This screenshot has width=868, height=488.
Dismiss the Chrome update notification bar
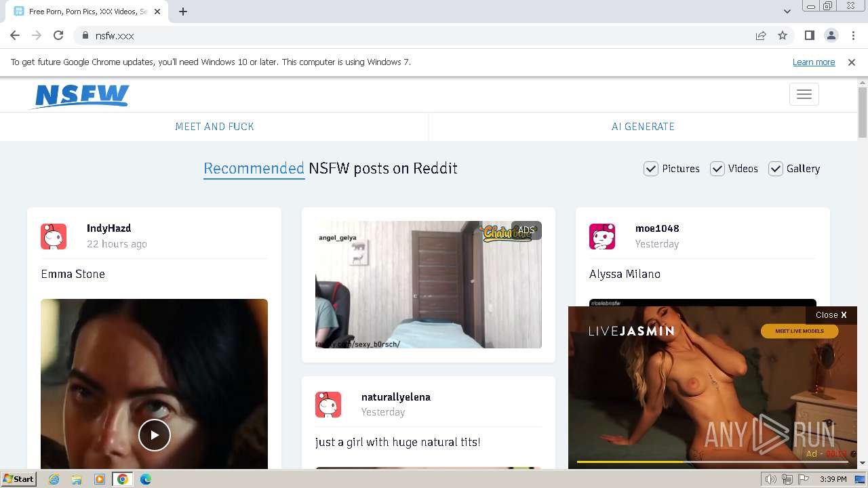[x=852, y=62]
